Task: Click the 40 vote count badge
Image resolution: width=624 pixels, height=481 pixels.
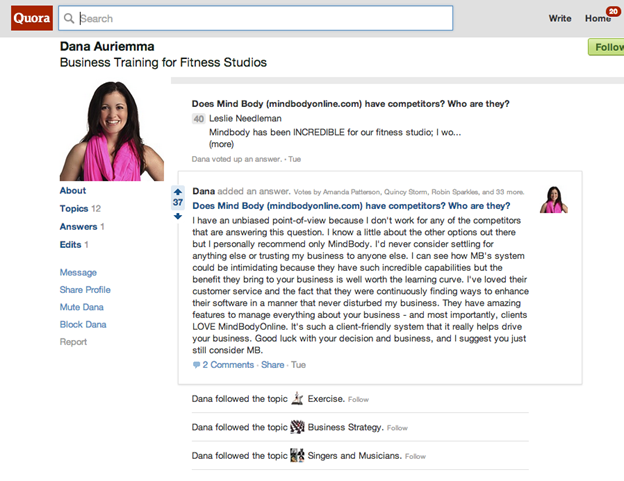Action: tap(199, 119)
